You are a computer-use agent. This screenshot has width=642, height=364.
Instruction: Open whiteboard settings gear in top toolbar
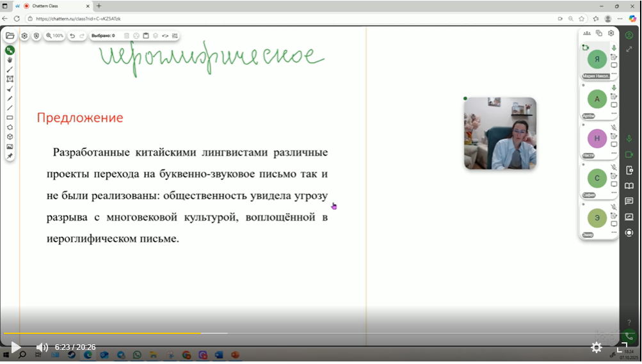(24, 36)
